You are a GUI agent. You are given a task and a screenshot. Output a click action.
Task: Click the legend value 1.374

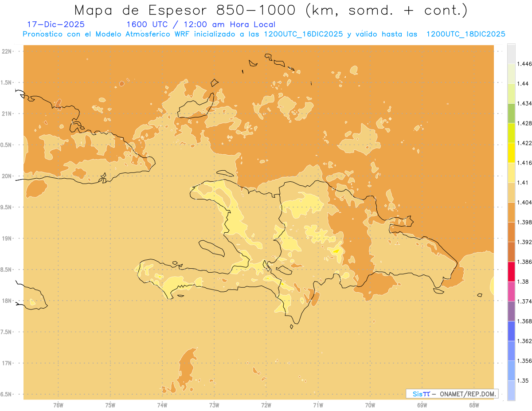[525, 301]
